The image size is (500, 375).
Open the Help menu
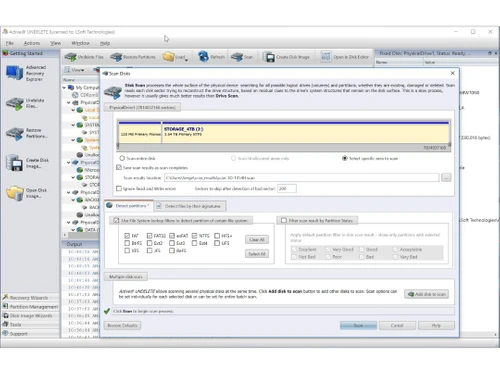[x=105, y=43]
